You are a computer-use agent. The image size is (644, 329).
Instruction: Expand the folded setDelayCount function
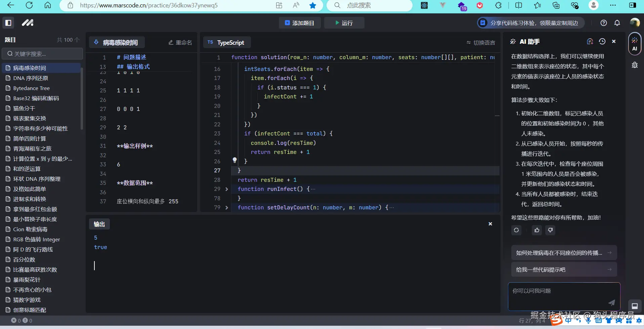click(227, 208)
